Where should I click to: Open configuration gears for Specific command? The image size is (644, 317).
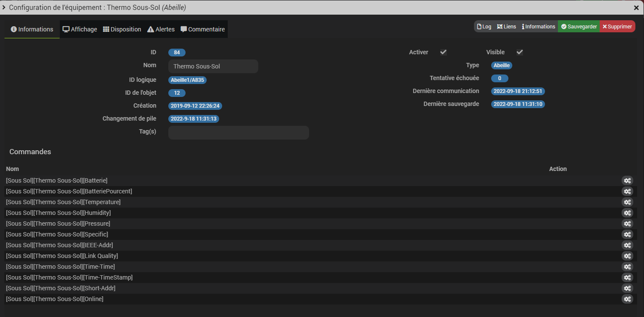[627, 234]
